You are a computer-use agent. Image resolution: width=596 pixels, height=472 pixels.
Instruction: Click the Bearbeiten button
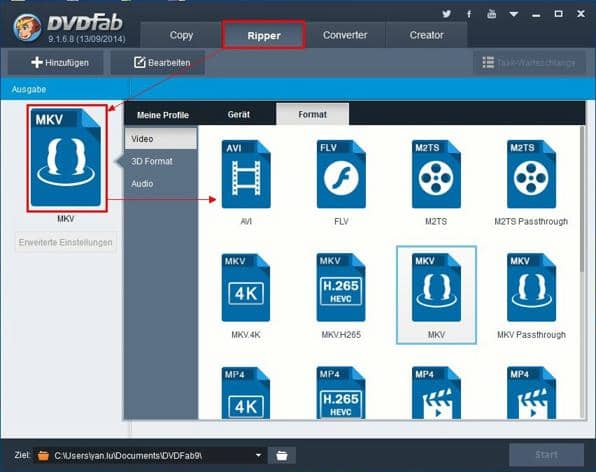pyautogui.click(x=158, y=62)
